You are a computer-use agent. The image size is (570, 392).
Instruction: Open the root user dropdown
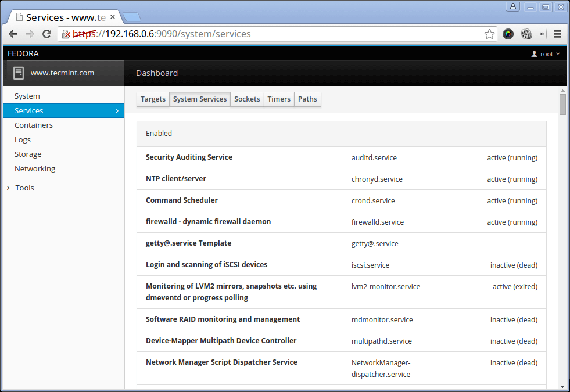pyautogui.click(x=546, y=54)
